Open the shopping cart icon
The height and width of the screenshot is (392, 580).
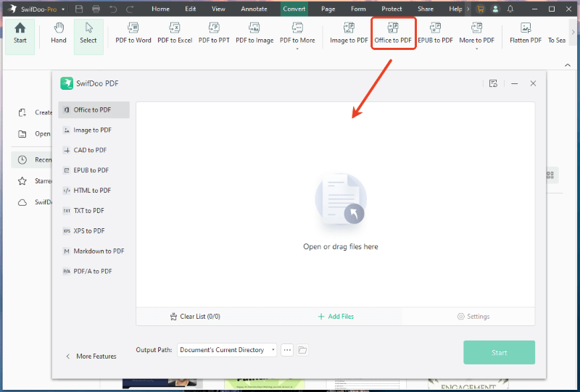point(480,9)
